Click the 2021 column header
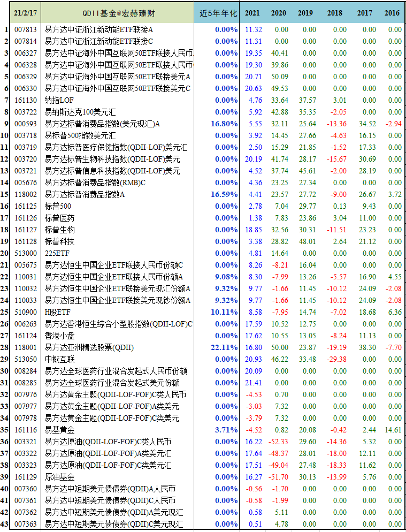This screenshot has width=406, height=532. point(252,13)
